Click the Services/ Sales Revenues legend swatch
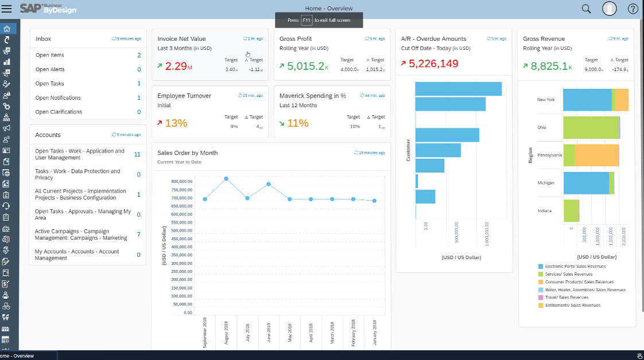Screen dimensions: 644x360 click(541, 275)
